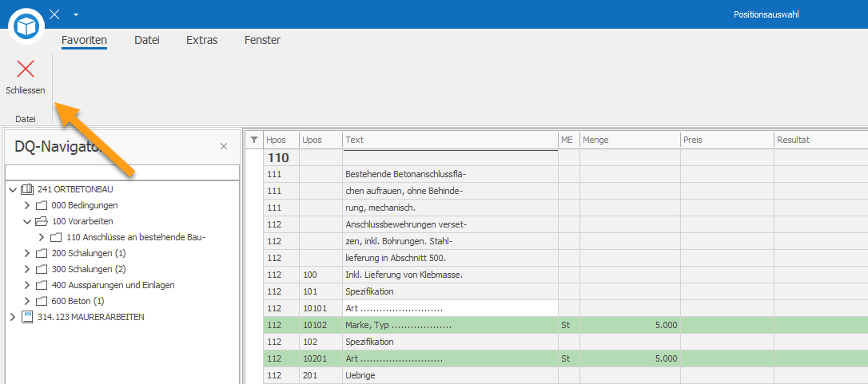This screenshot has height=384, width=868.
Task: Open the Datei ribbon tab
Action: click(x=147, y=41)
